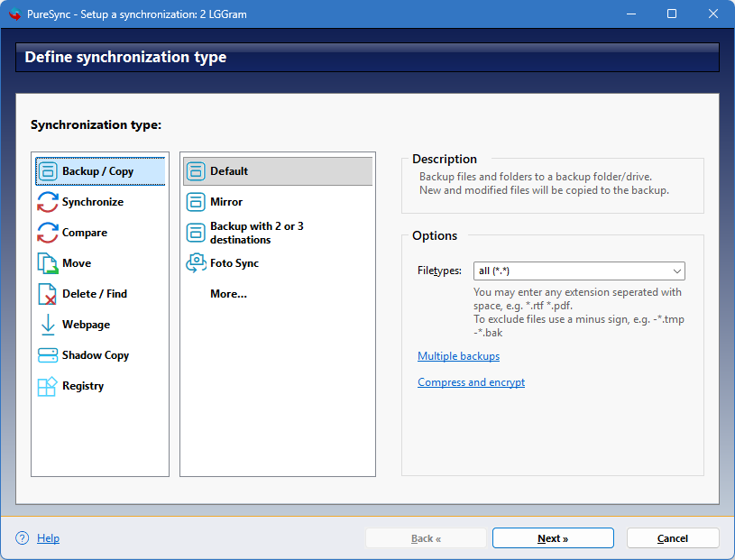Click the Backup with 2 or 3 destinations icon

[x=196, y=233]
